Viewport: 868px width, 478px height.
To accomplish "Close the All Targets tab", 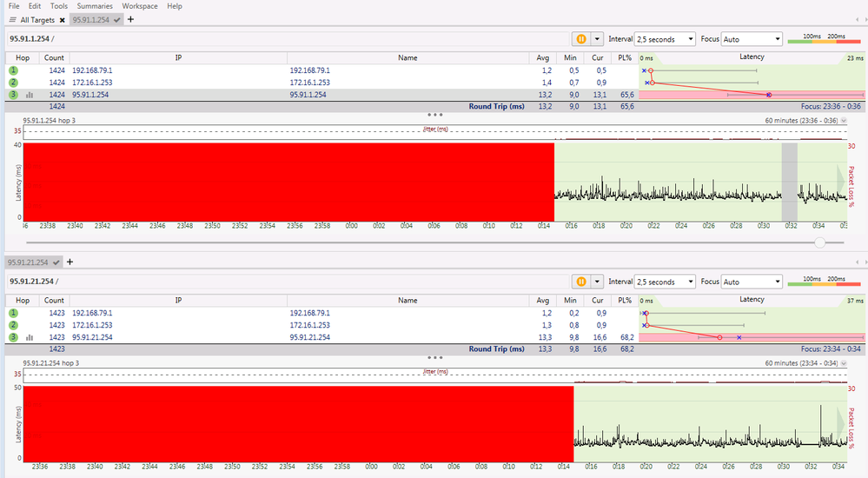I will point(62,20).
